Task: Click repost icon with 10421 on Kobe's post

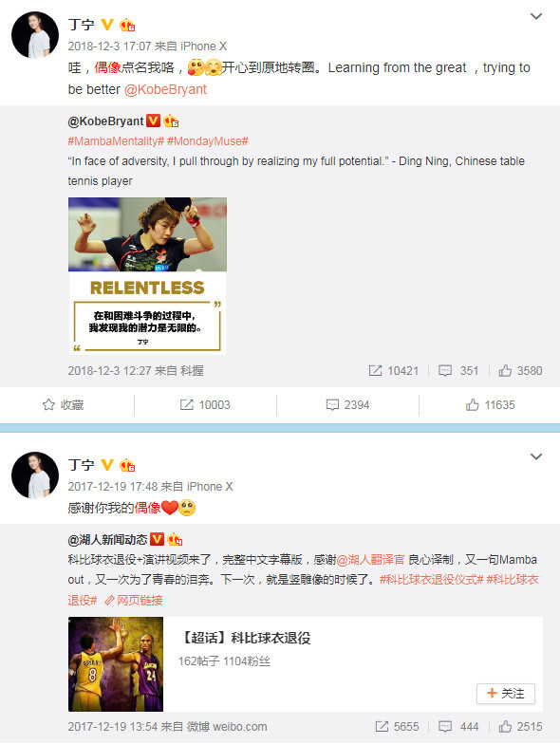Action: pyautogui.click(x=393, y=370)
